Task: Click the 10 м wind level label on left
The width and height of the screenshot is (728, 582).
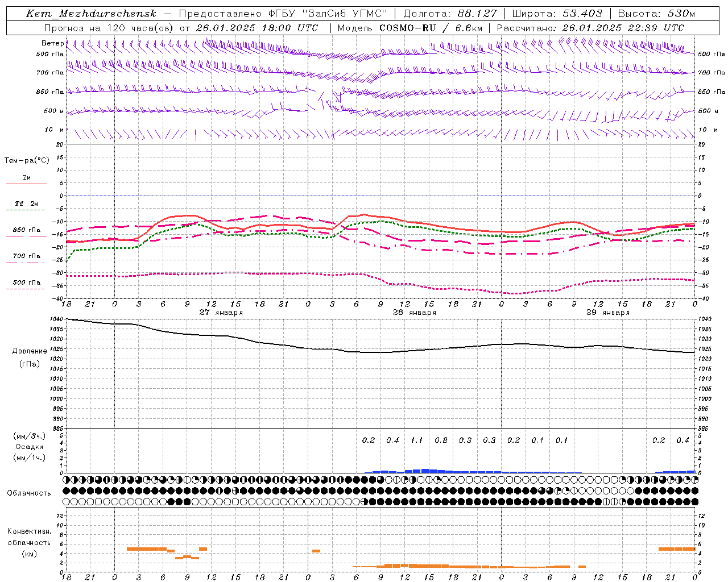Action: (x=55, y=130)
